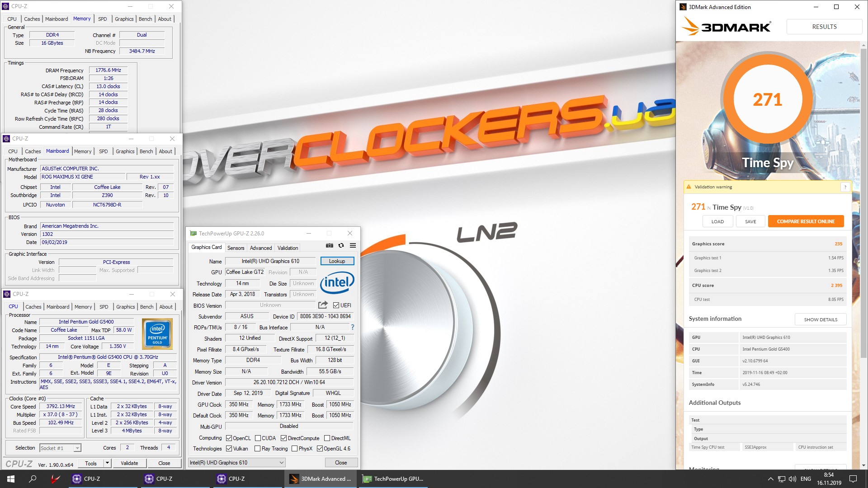Click the LOAD button in 3DMark
868x488 pixels.
[x=717, y=221]
